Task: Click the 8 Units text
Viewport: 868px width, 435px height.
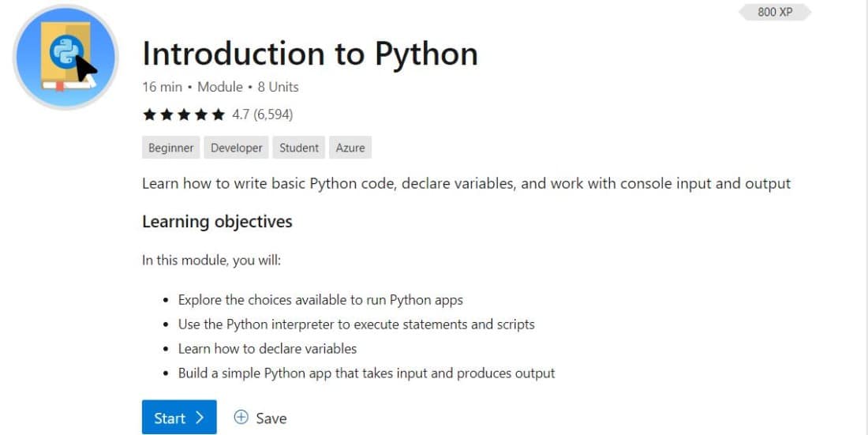Action: (278, 87)
